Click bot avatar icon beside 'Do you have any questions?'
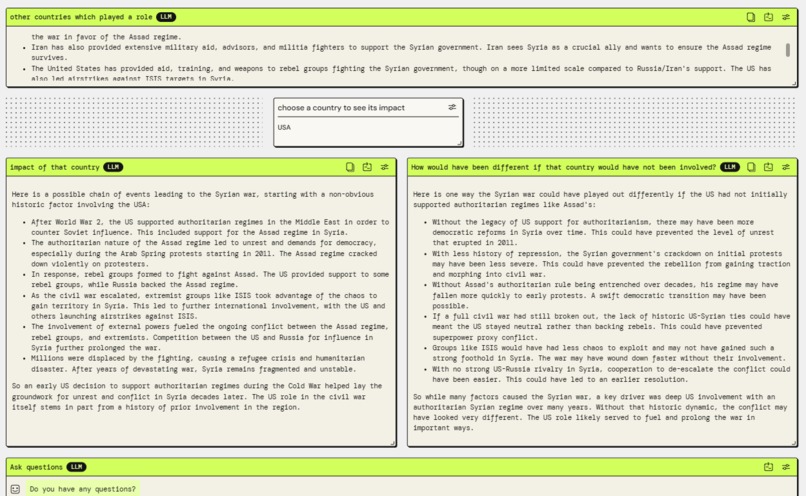Image resolution: width=806 pixels, height=496 pixels. (15, 489)
